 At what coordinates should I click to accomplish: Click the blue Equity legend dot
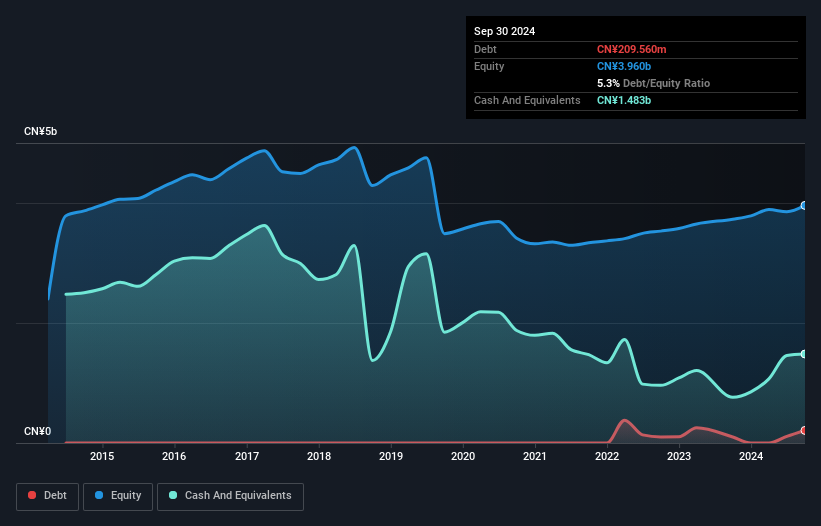99,495
